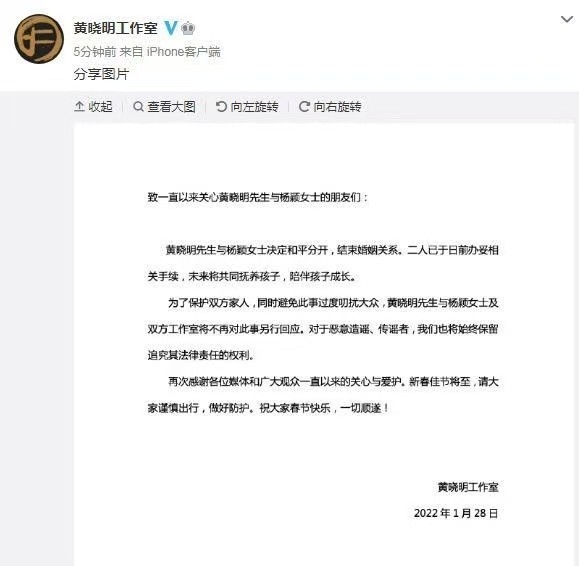Expand the post options chevron menu
The width and height of the screenshot is (579, 566).
(567, 19)
